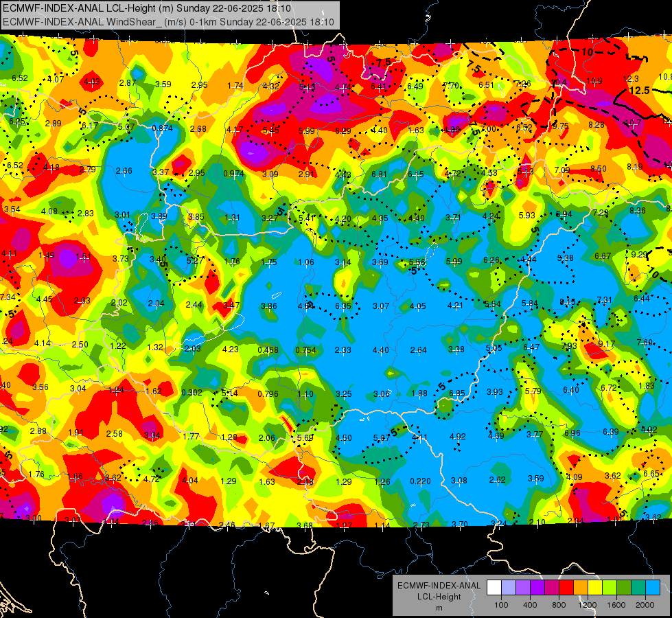672x618 pixels.
Task: Click the wind shear value 5.56
Action: [417, 262]
